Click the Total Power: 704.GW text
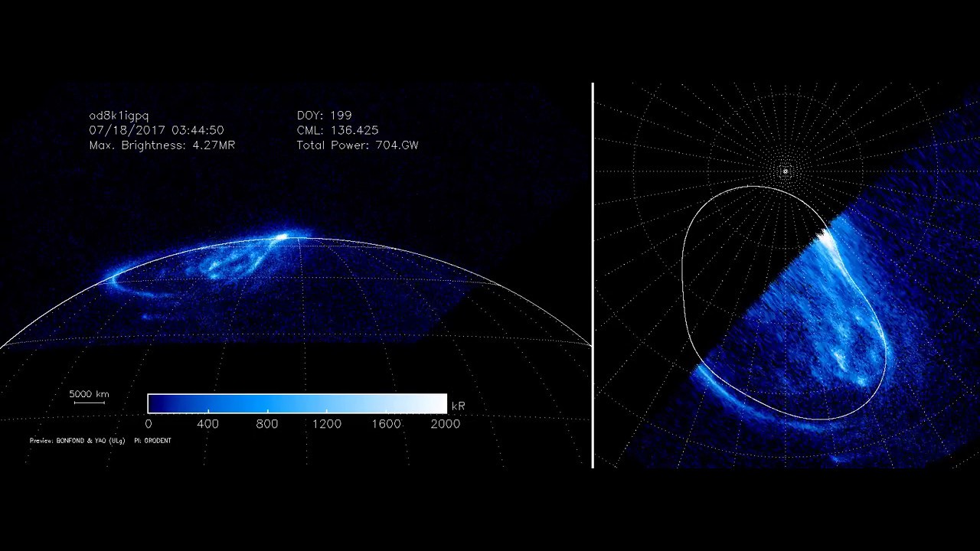Image resolution: width=980 pixels, height=551 pixels. click(x=357, y=145)
